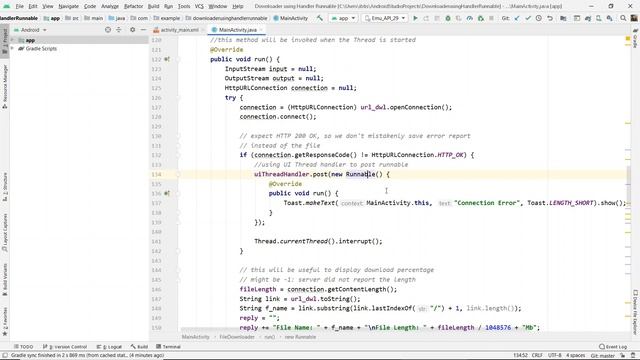Open the AVD Manager device icon
The image size is (640, 360).
(599, 18)
